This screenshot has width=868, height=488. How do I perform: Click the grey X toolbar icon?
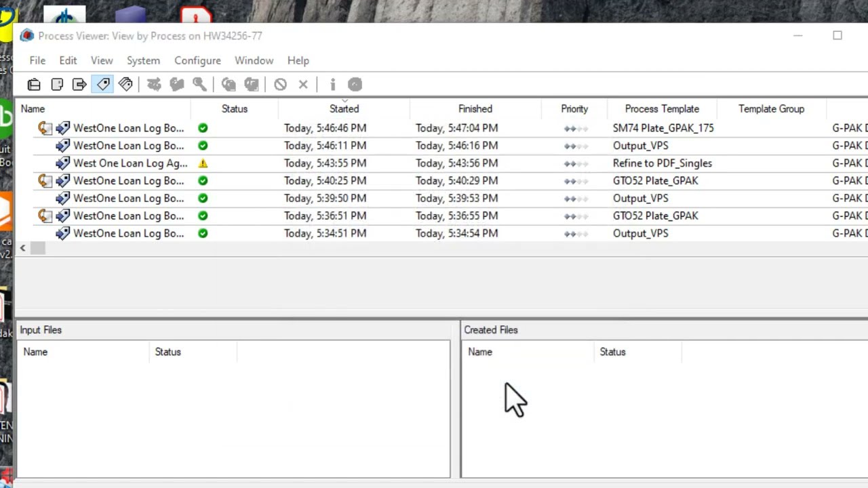pos(303,85)
